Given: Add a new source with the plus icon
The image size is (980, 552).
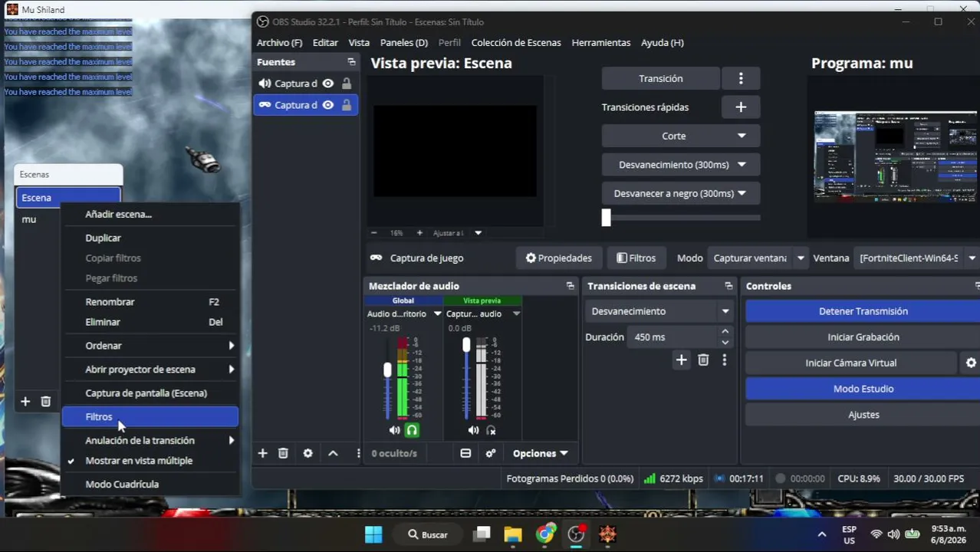Looking at the screenshot, I should tap(262, 453).
